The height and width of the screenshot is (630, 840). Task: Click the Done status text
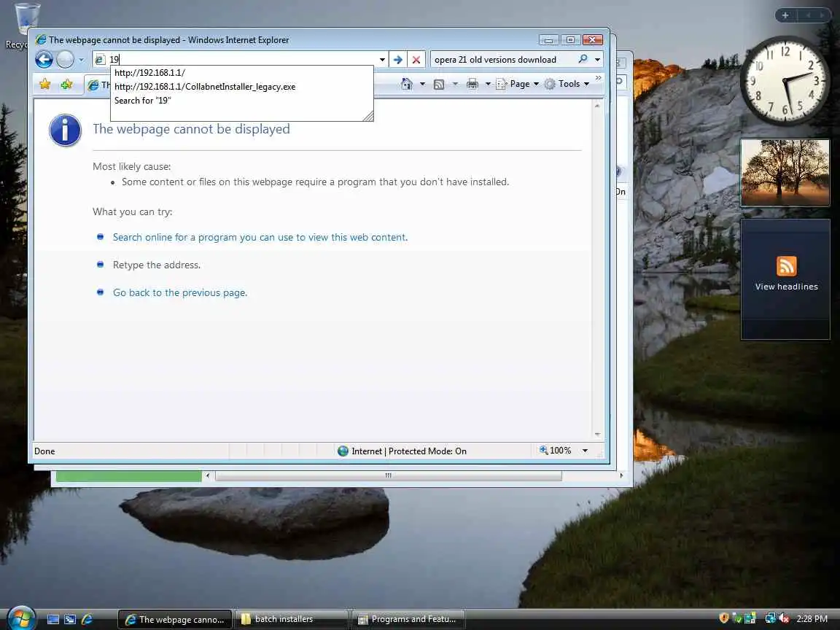[x=44, y=451]
